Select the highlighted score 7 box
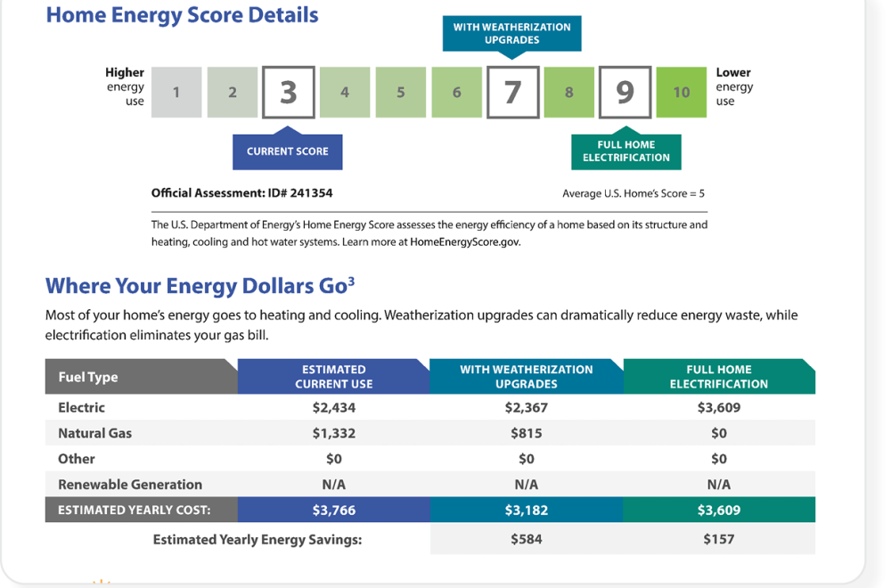 coord(513,92)
